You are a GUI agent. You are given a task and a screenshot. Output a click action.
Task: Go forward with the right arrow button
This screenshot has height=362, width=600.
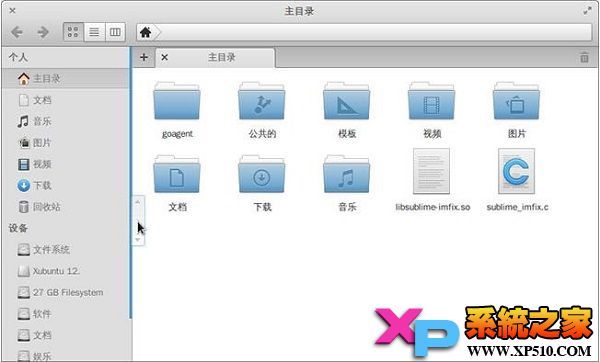click(x=43, y=32)
